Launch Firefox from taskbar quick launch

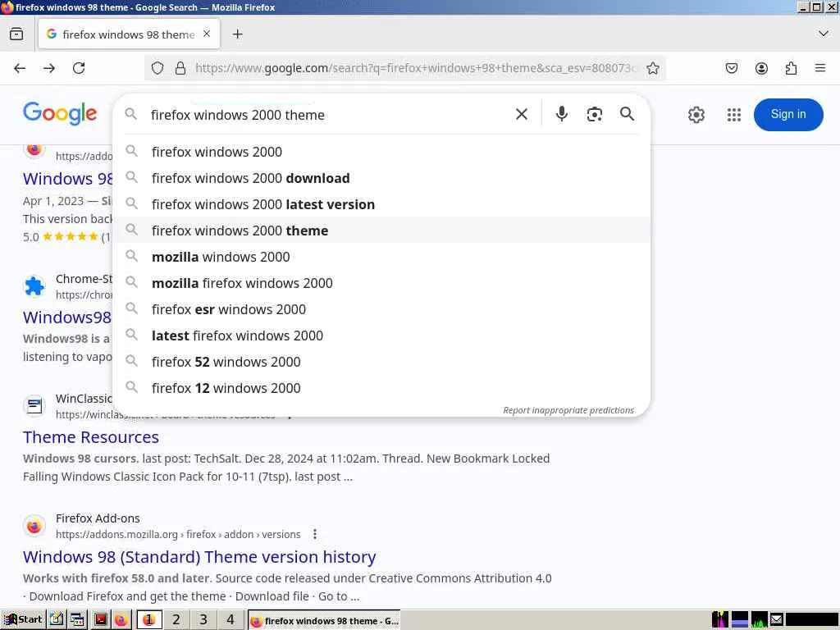click(x=121, y=620)
